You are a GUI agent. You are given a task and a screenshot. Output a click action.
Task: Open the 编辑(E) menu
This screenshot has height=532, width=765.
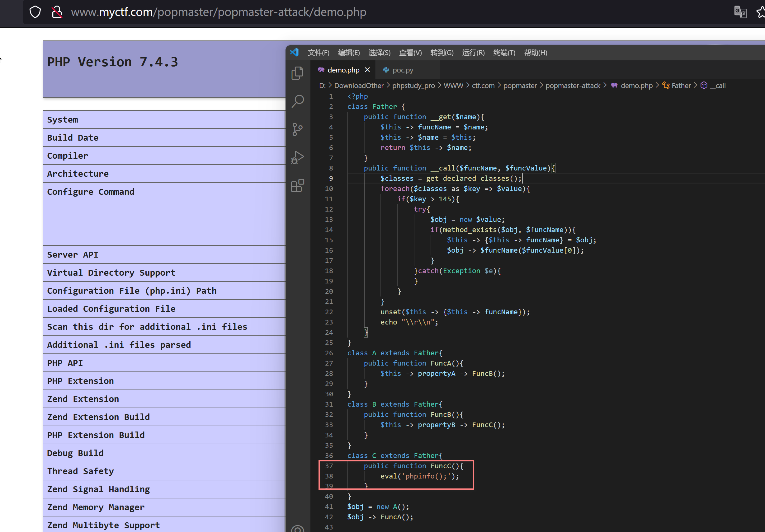349,53
